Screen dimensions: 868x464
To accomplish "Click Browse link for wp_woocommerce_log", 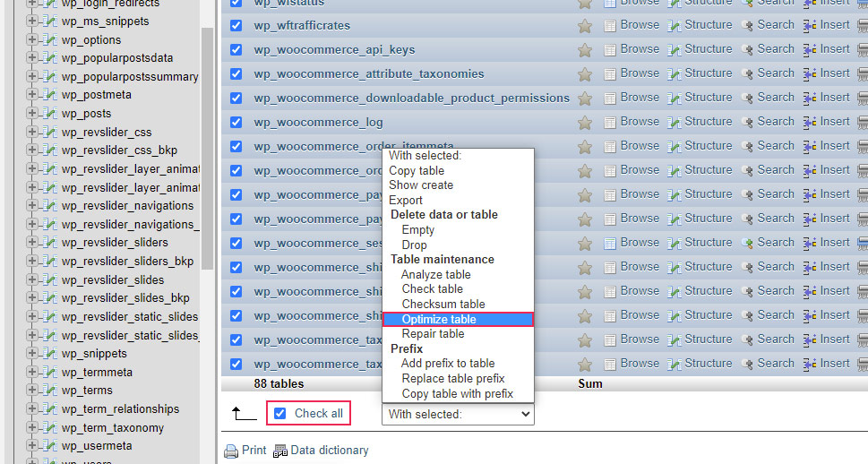I will (640, 121).
